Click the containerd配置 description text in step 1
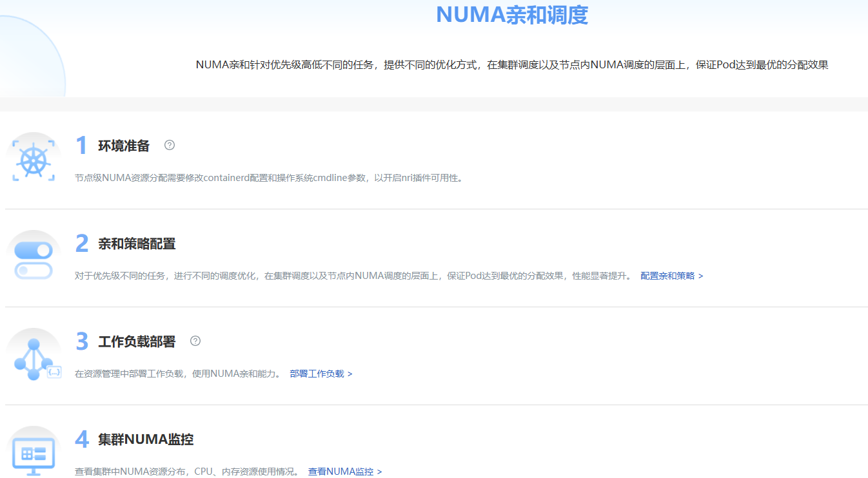This screenshot has width=868, height=478. coord(268,178)
